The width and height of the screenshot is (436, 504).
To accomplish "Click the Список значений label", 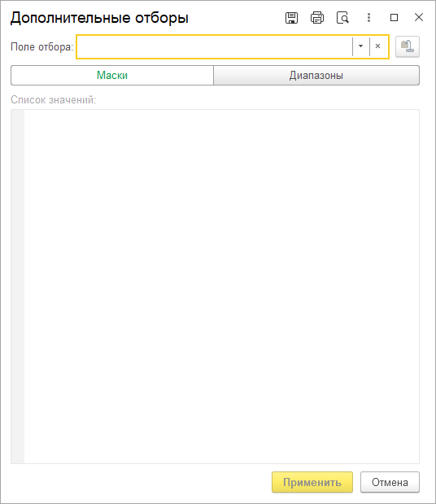I will pyautogui.click(x=54, y=100).
